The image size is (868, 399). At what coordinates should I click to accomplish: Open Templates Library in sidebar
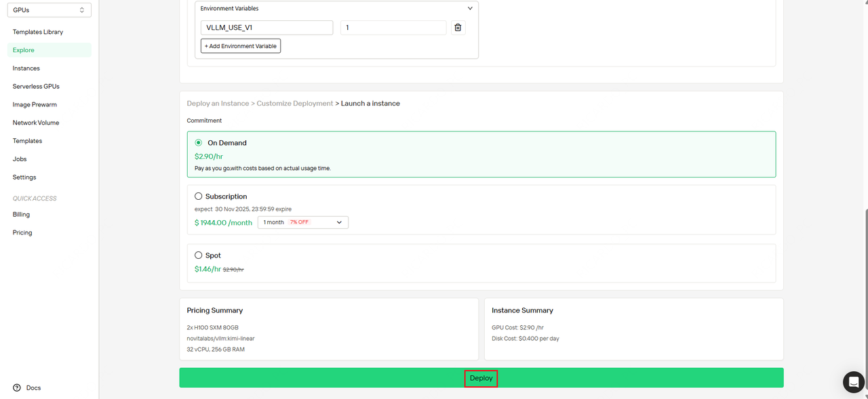pyautogui.click(x=38, y=32)
